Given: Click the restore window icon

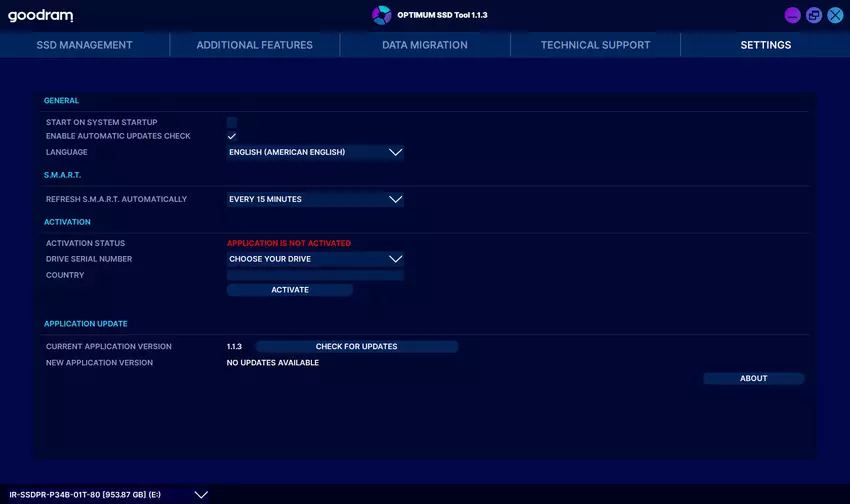Looking at the screenshot, I should (814, 15).
